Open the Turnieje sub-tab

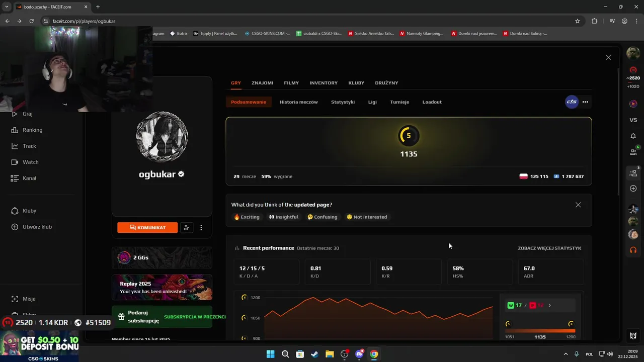click(399, 102)
